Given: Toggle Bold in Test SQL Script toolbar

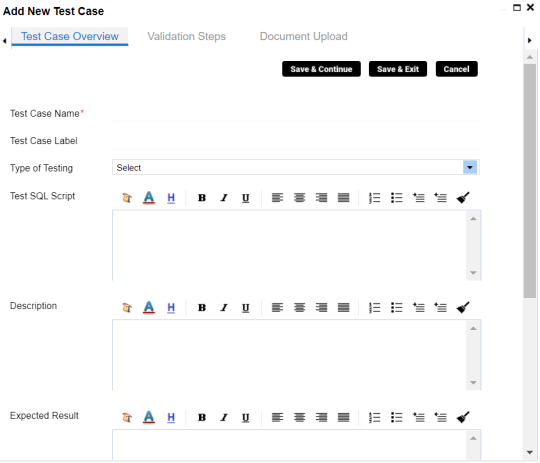Looking at the screenshot, I should (x=202, y=198).
